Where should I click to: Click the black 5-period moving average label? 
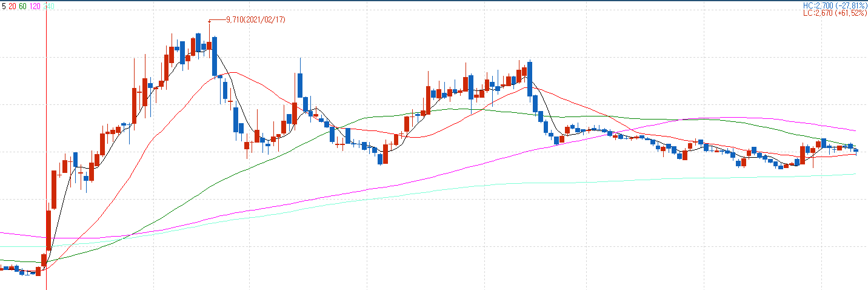[x=3, y=6]
